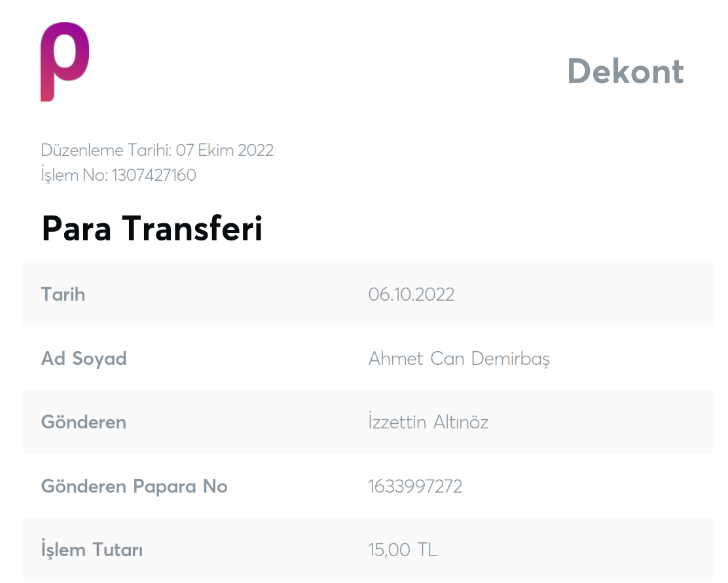Select the date value 06.10.2022

411,295
